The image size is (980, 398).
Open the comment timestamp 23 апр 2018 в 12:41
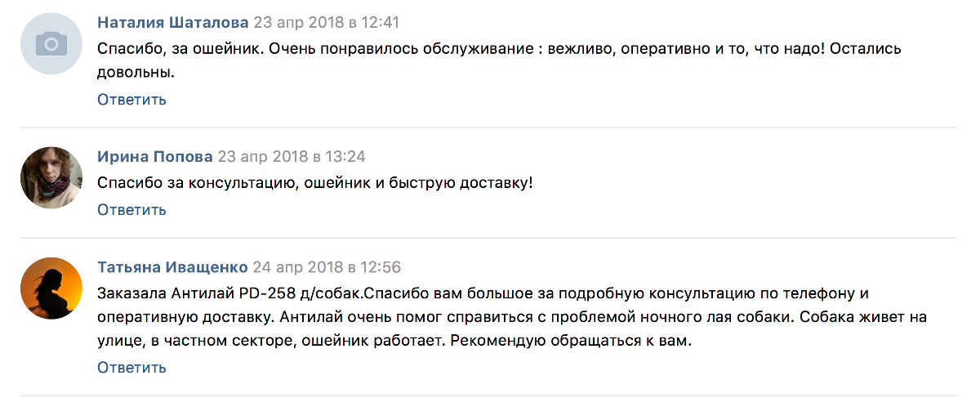[327, 22]
